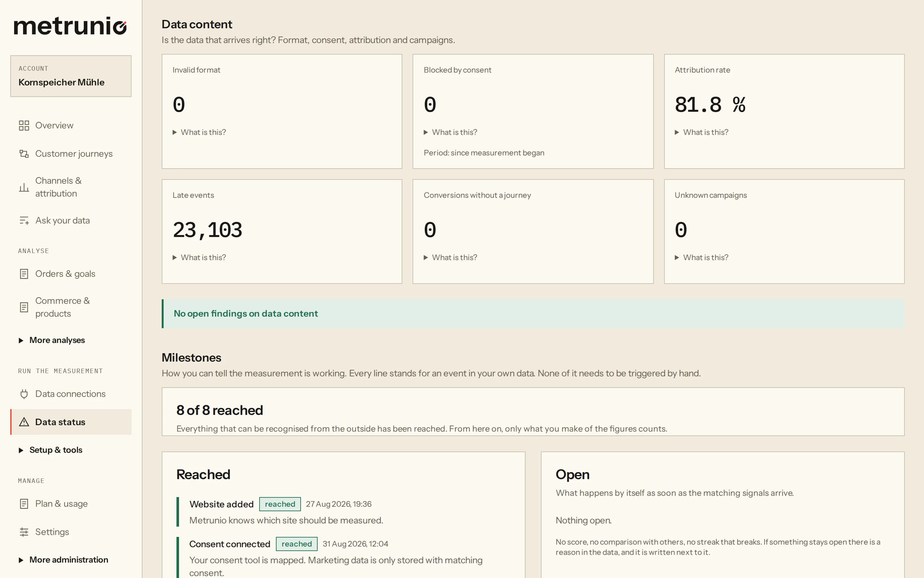Click the Channels & attribution chart icon

[x=24, y=187]
